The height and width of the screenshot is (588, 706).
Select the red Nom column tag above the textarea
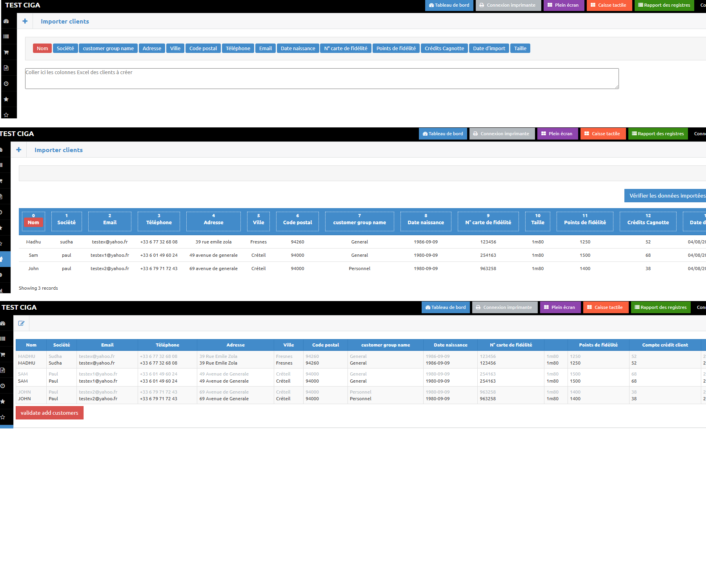coord(42,48)
